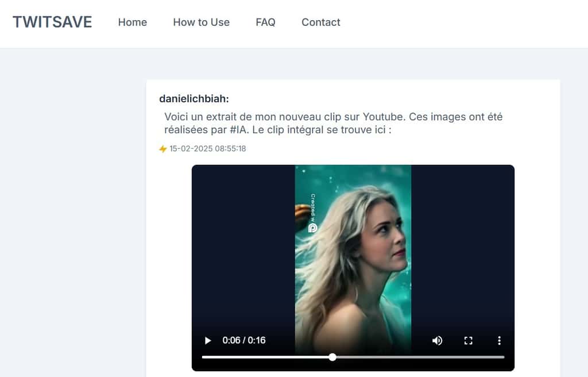Viewport: 588px width, 377px height.
Task: Click the white seek handle on the progress bar
Action: point(332,356)
